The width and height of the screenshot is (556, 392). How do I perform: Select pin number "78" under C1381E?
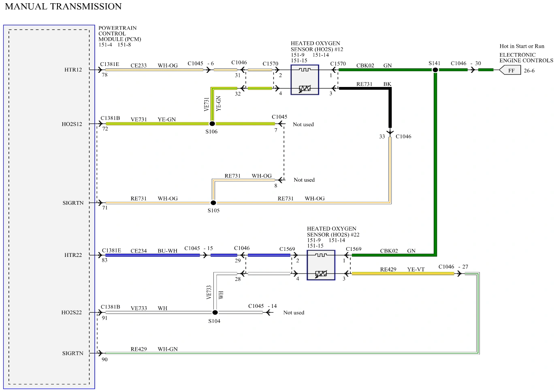click(x=105, y=75)
